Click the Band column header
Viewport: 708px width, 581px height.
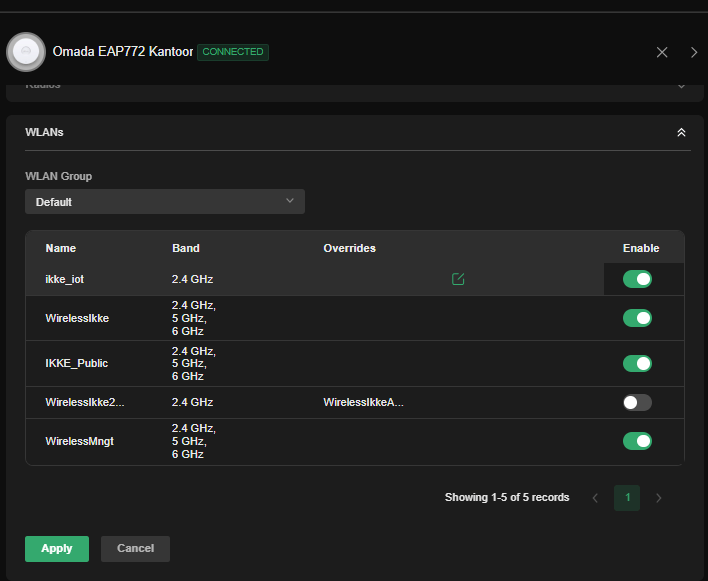tap(186, 248)
